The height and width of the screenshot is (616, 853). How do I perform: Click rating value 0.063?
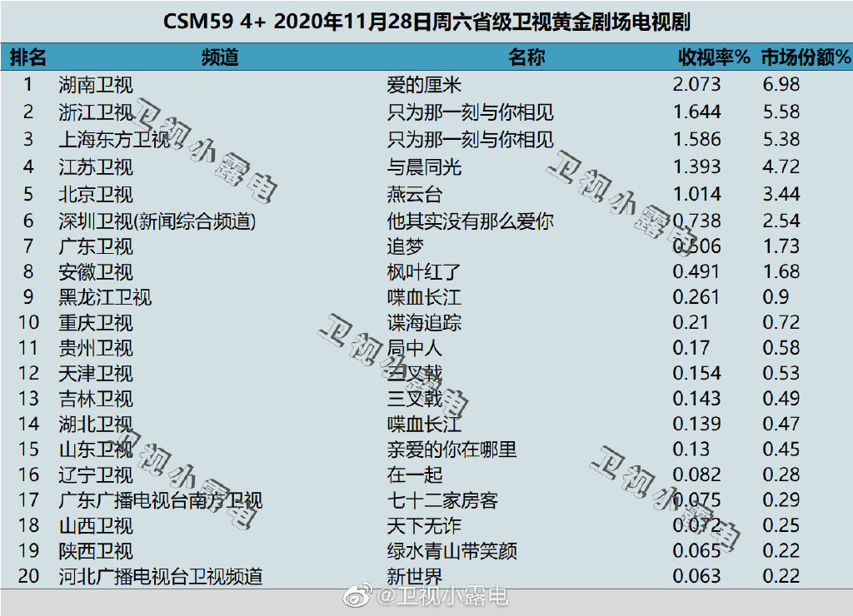click(696, 576)
